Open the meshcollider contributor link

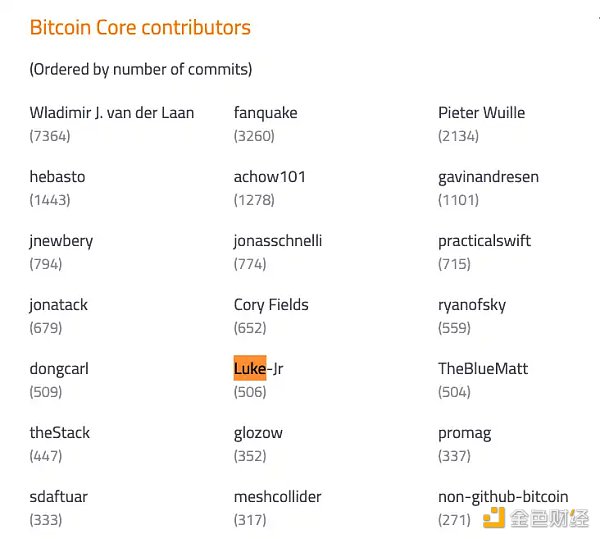(x=277, y=497)
